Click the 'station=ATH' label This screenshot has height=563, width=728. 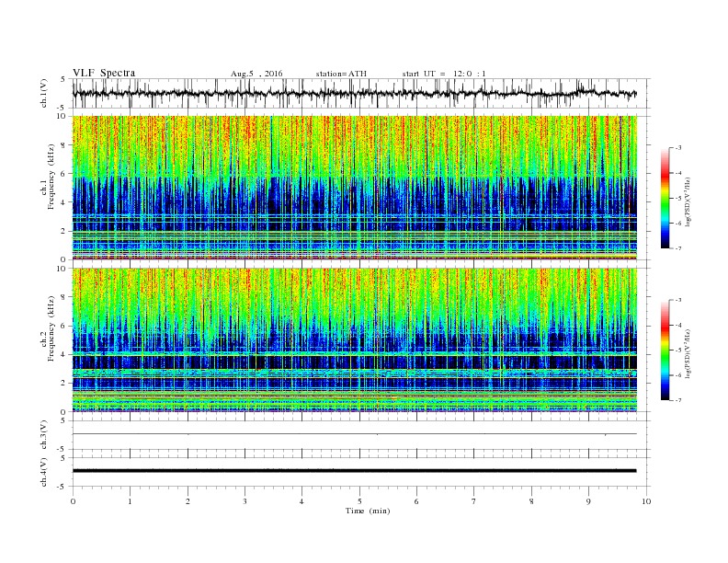pos(341,74)
